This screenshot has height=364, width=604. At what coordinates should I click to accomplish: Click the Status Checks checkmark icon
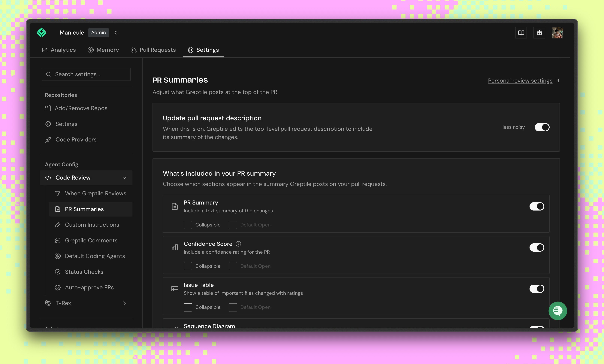coord(58,272)
